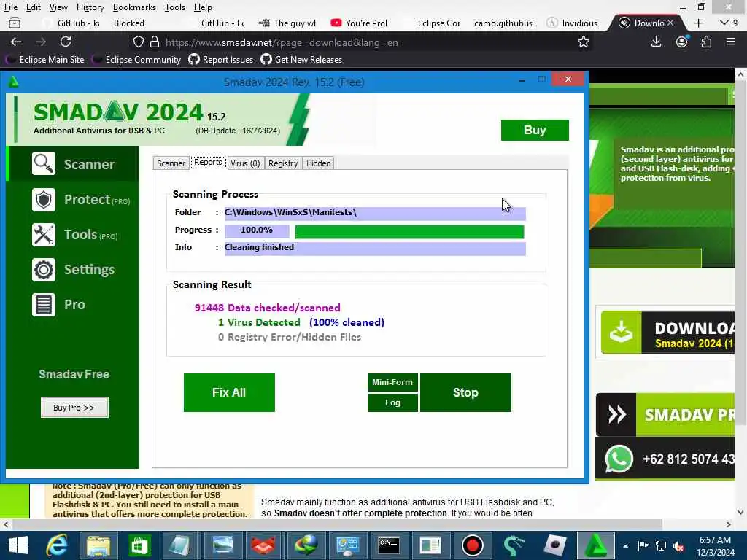The image size is (747, 560).
Task: Open the Protect (PRO) shield section
Action: coord(74,200)
